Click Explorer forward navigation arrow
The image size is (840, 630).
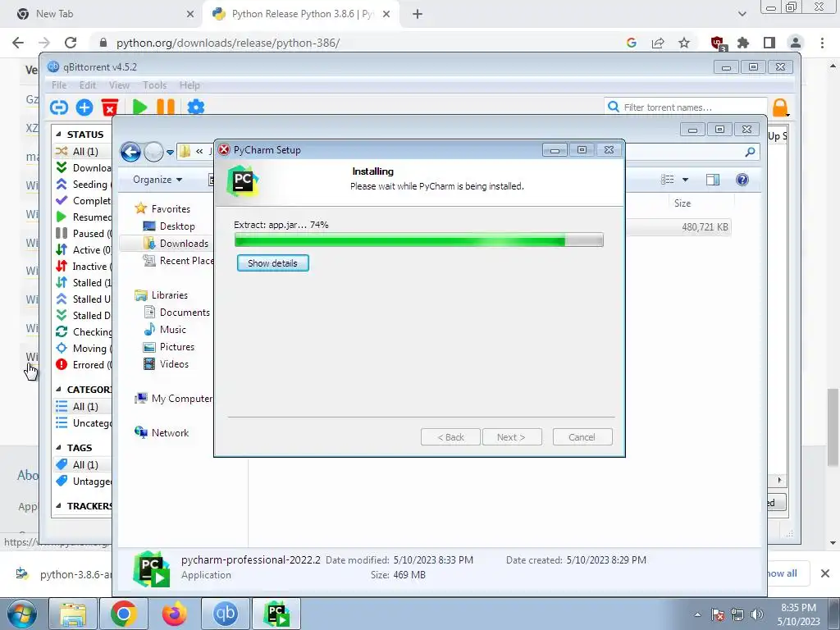pos(153,152)
